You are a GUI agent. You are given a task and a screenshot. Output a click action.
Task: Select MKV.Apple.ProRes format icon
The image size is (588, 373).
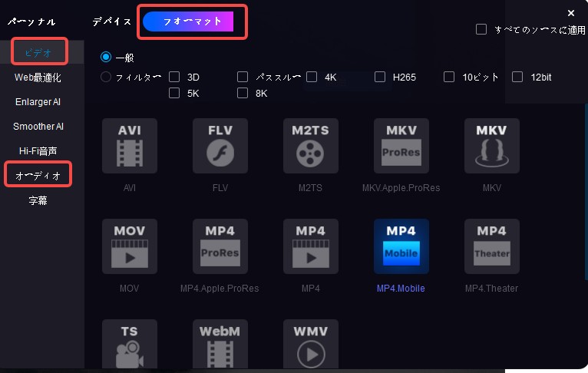[x=401, y=146]
